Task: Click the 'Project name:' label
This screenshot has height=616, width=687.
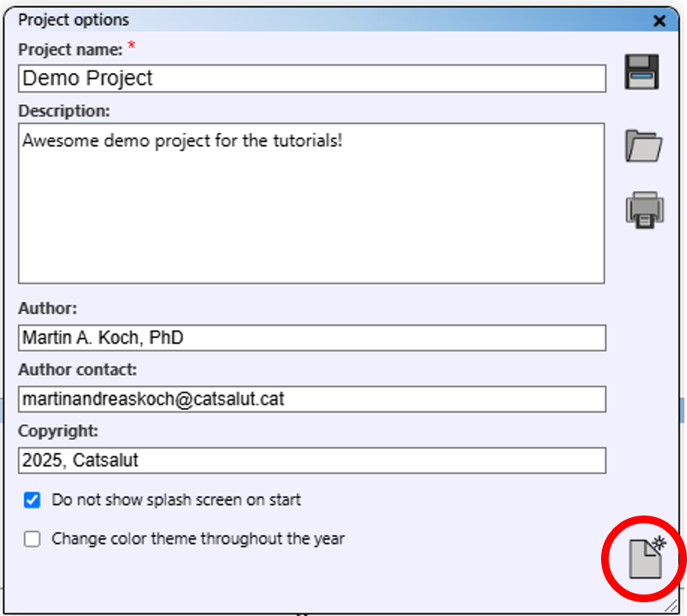Action: (x=69, y=49)
